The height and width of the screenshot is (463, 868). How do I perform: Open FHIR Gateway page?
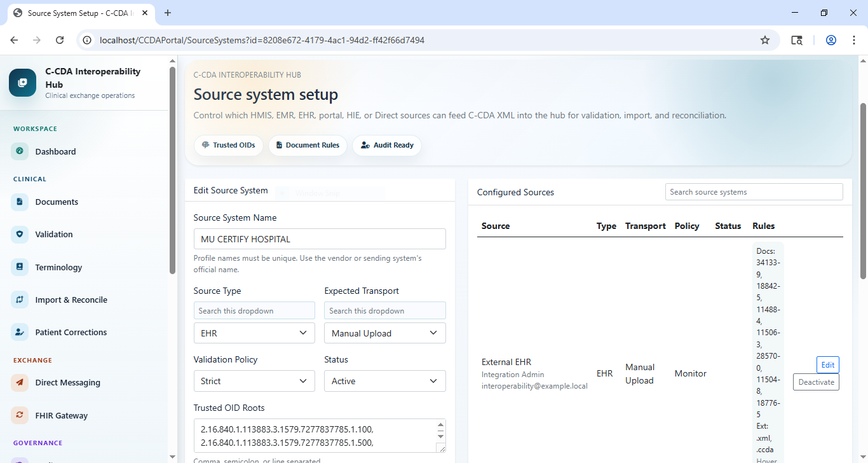click(62, 415)
